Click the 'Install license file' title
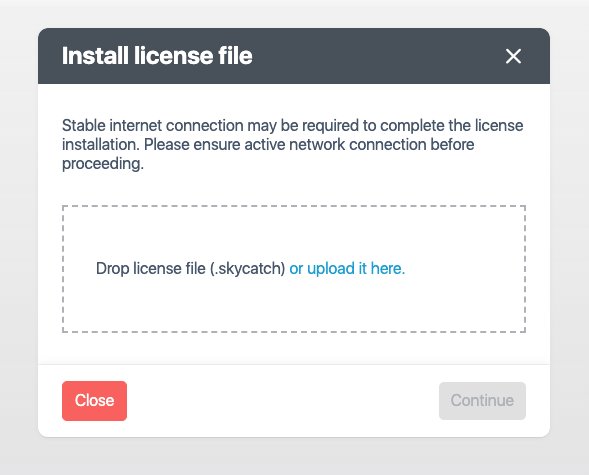Viewport: 589px width, 475px height. point(157,56)
